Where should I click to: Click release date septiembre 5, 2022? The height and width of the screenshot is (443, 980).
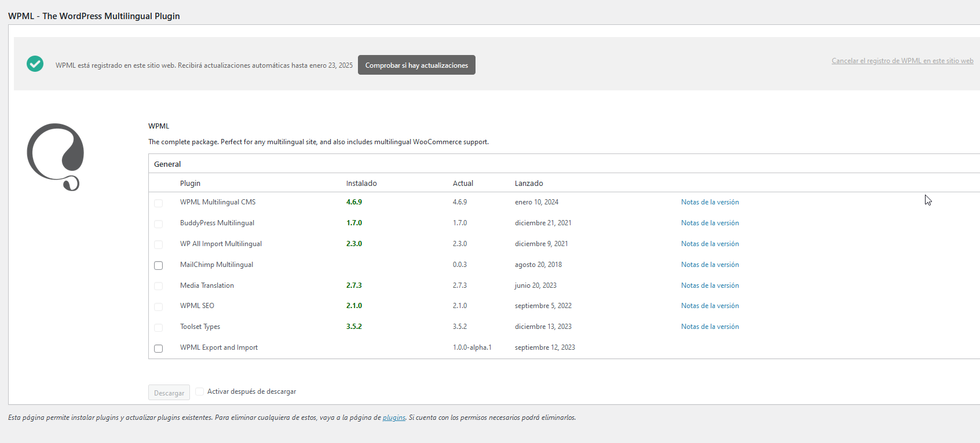[543, 306]
